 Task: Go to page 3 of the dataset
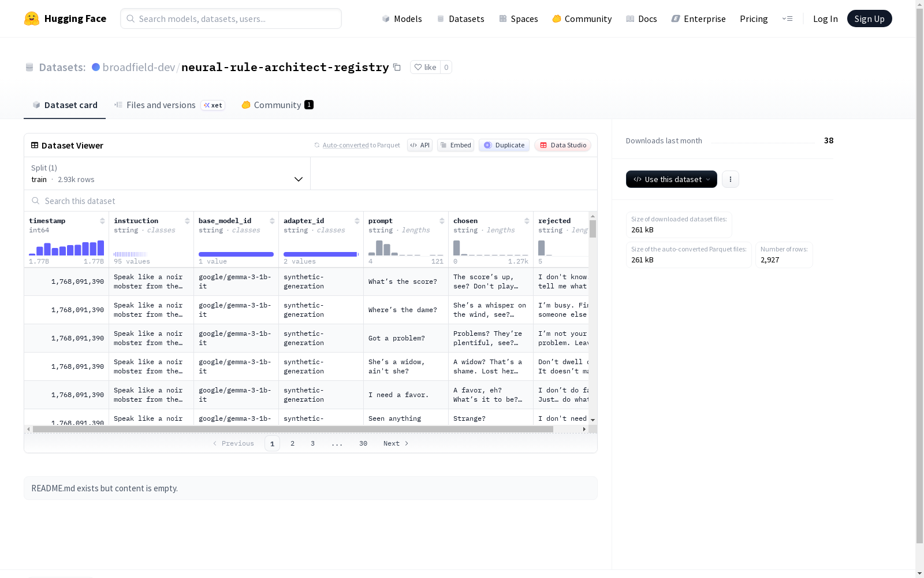click(313, 443)
